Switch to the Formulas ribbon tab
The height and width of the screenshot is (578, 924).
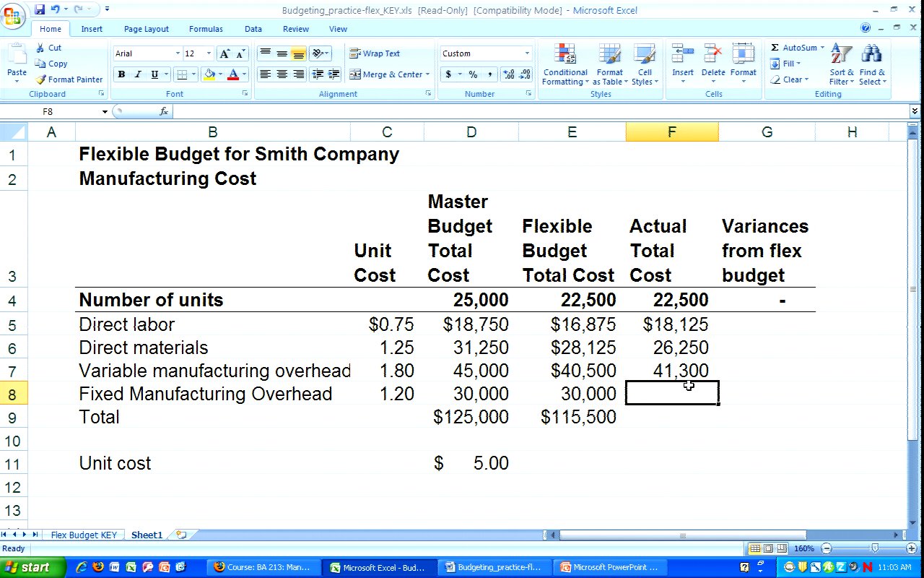206,29
